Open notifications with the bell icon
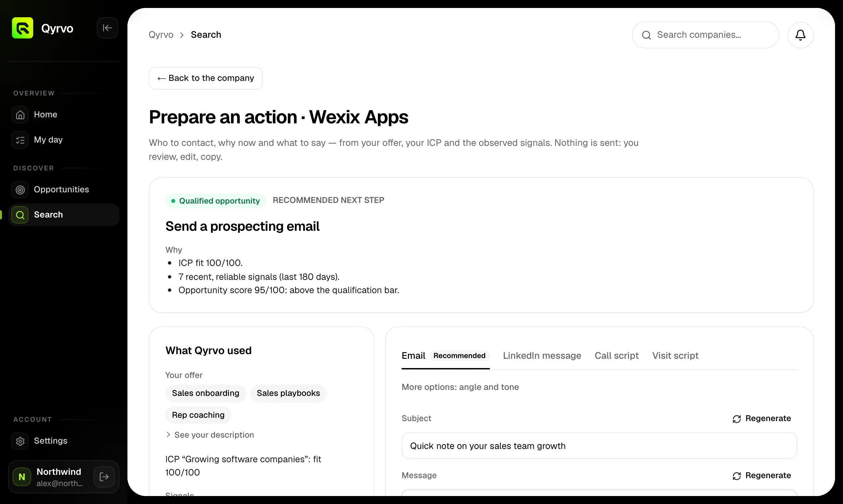This screenshot has width=843, height=504. click(800, 34)
